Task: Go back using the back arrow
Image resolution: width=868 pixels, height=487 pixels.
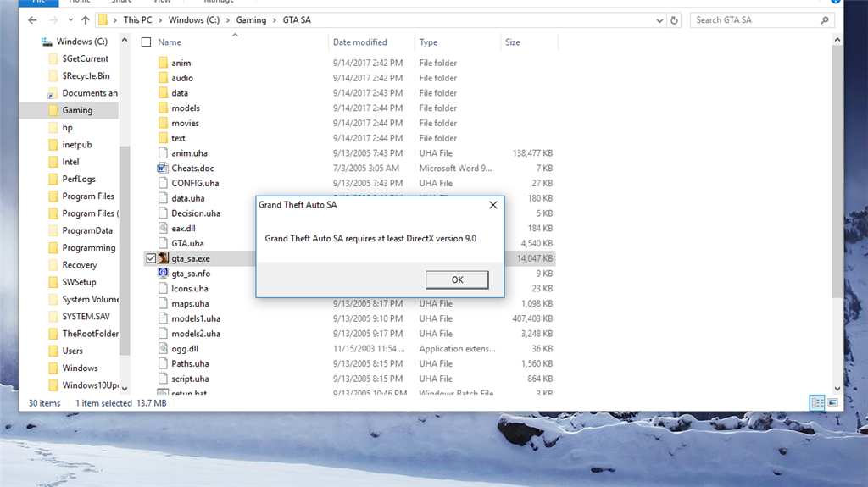Action: 32,20
